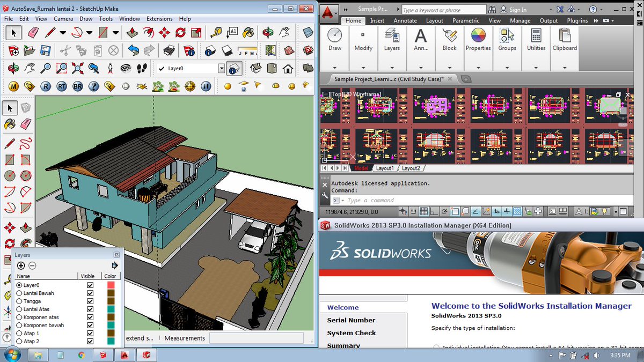Click the gold M round plugin button
644x362 pixels.
point(13,86)
